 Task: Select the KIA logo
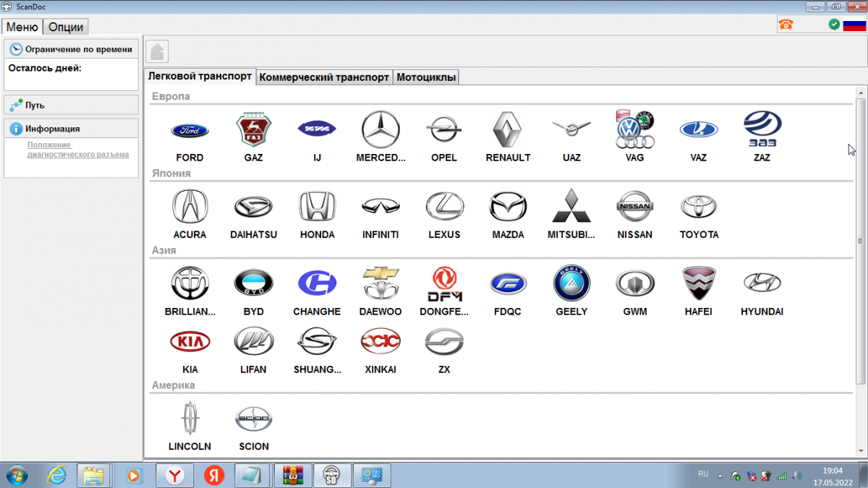(x=190, y=341)
